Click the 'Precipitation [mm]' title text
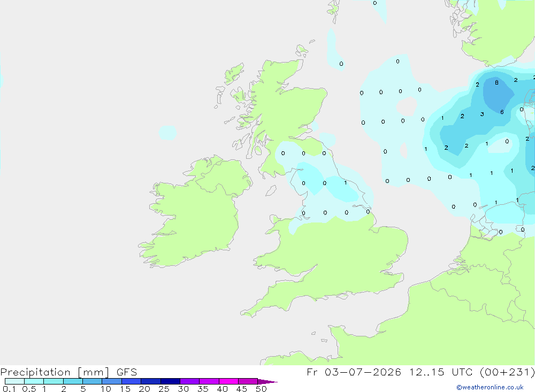Viewport: 535px width, 392px height. pyautogui.click(x=55, y=372)
